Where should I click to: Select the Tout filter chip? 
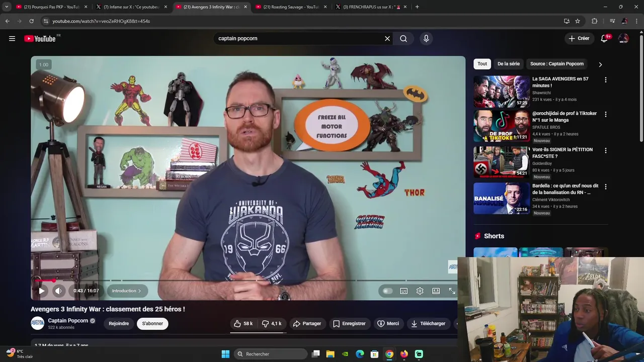pyautogui.click(x=482, y=64)
